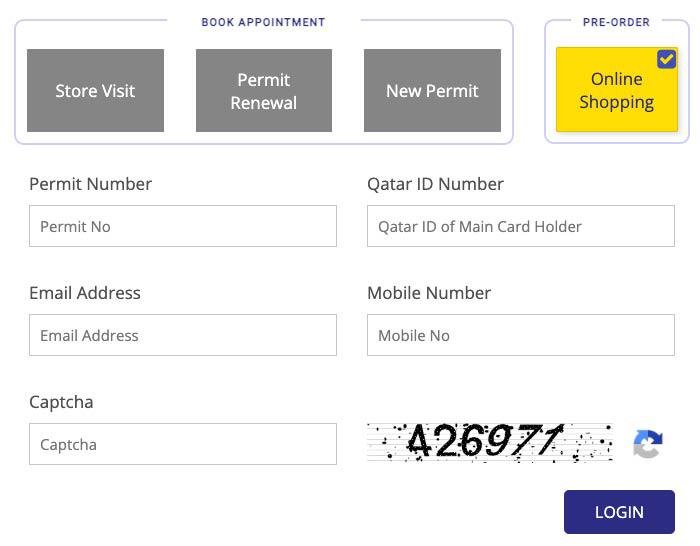Refresh the captcha image
Screen dimensions: 700x546
[648, 444]
